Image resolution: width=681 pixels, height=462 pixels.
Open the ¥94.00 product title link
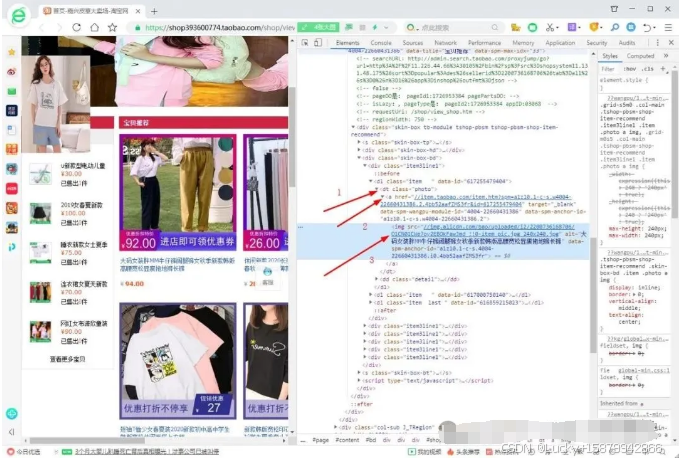coord(177,264)
